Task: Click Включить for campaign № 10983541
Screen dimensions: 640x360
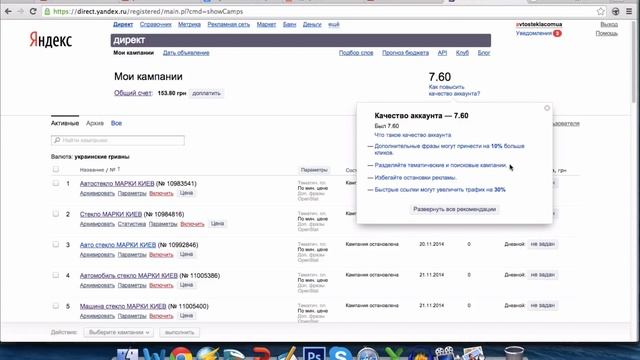Action: (161, 193)
